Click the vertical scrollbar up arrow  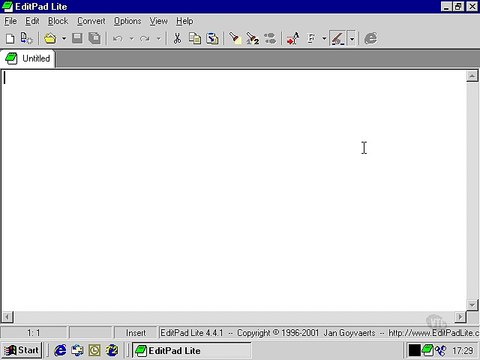[x=472, y=76]
